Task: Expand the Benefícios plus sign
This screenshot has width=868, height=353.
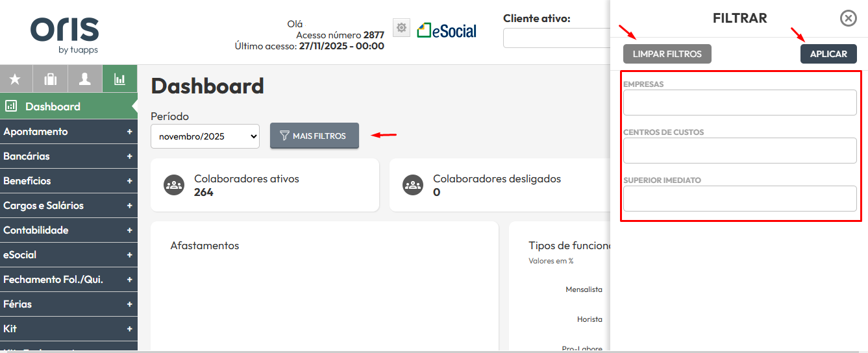Action: coord(129,181)
